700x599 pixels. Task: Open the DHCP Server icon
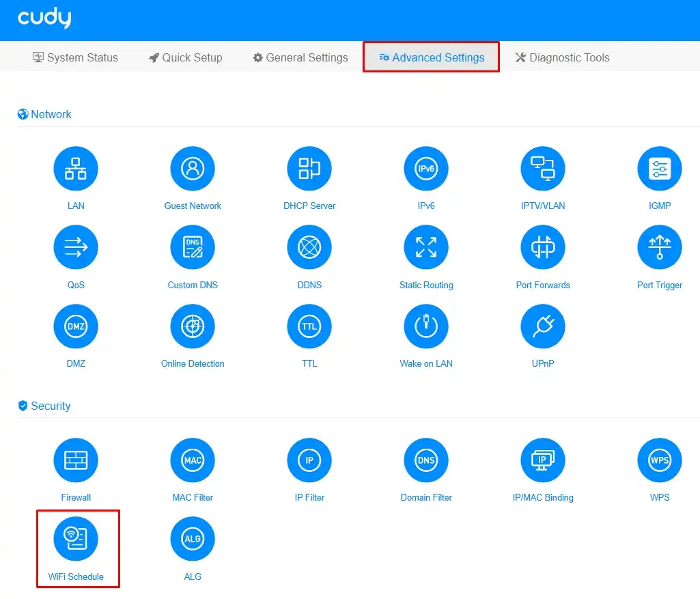309,169
